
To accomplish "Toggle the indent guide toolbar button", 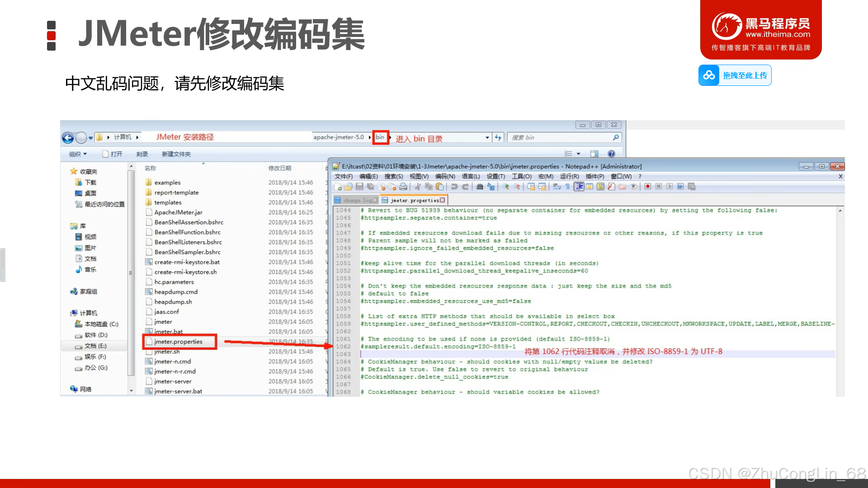I will click(579, 187).
